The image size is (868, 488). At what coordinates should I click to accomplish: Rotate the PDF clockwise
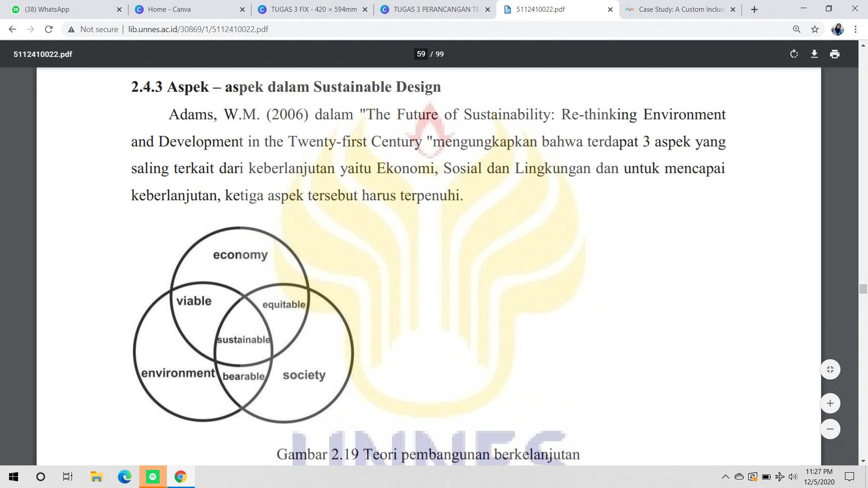tap(794, 54)
